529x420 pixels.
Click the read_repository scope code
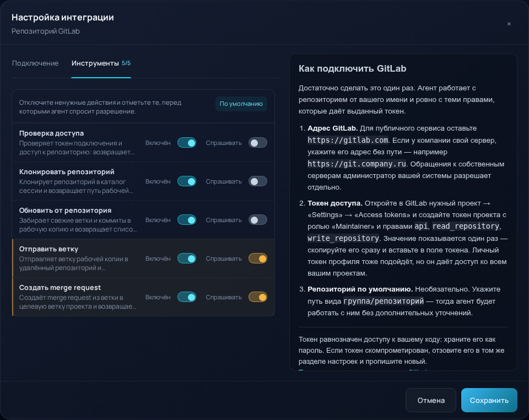[x=466, y=226]
